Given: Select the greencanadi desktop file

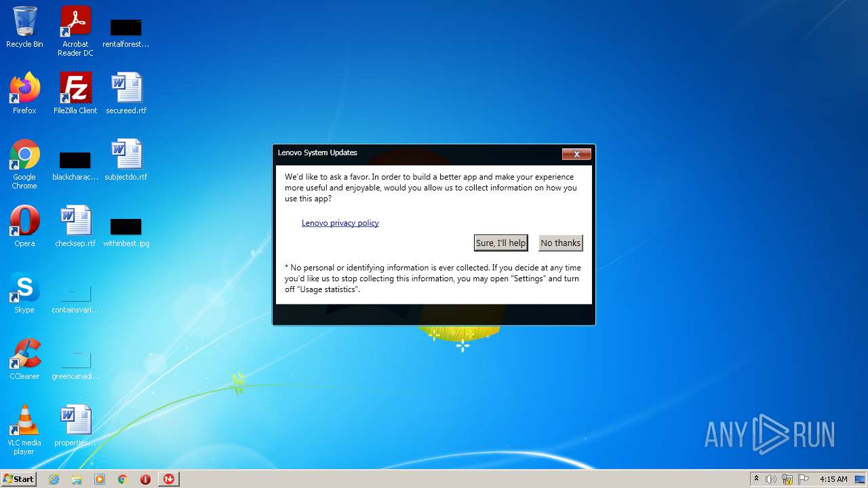Looking at the screenshot, I should click(x=75, y=365).
